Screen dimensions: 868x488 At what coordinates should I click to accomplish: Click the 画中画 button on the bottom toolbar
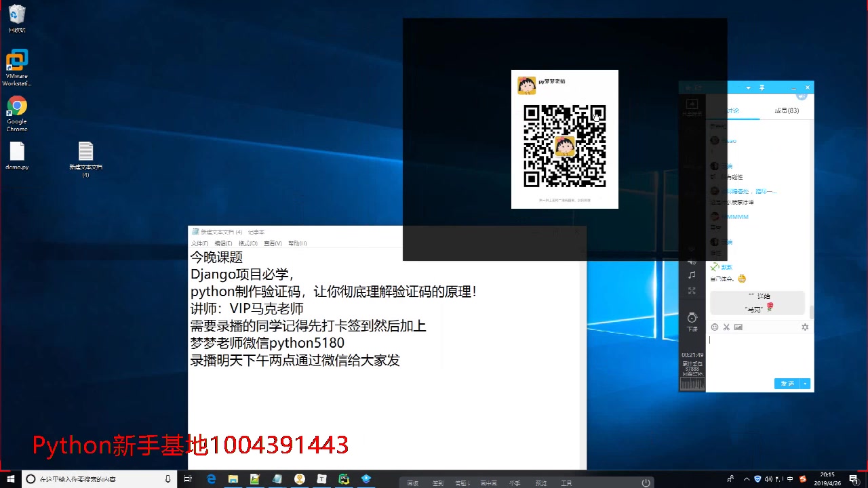489,483
